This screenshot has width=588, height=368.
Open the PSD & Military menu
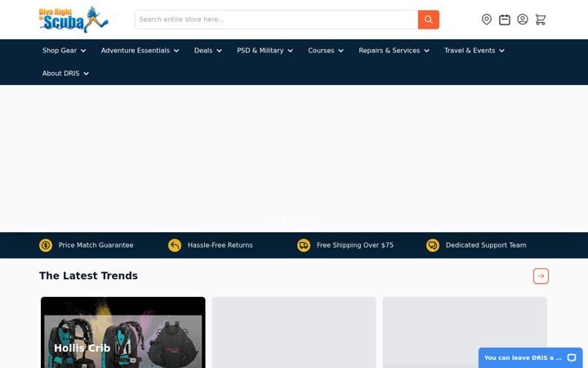(x=265, y=51)
